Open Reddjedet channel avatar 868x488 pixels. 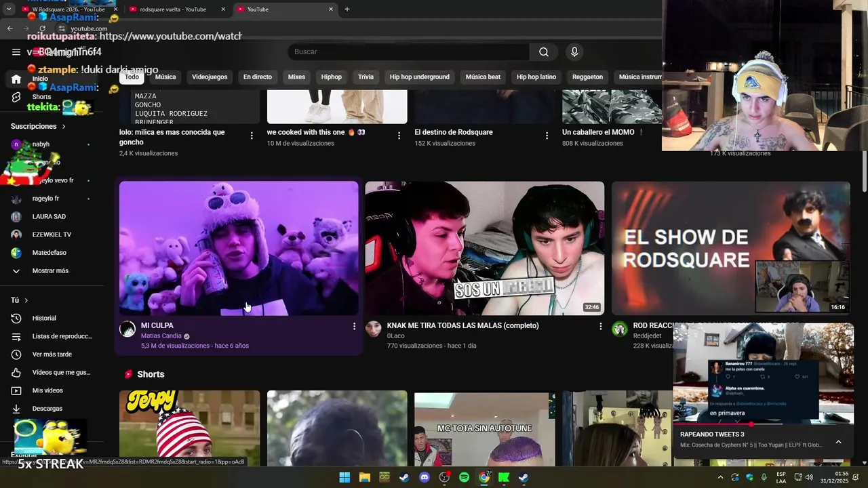click(620, 329)
